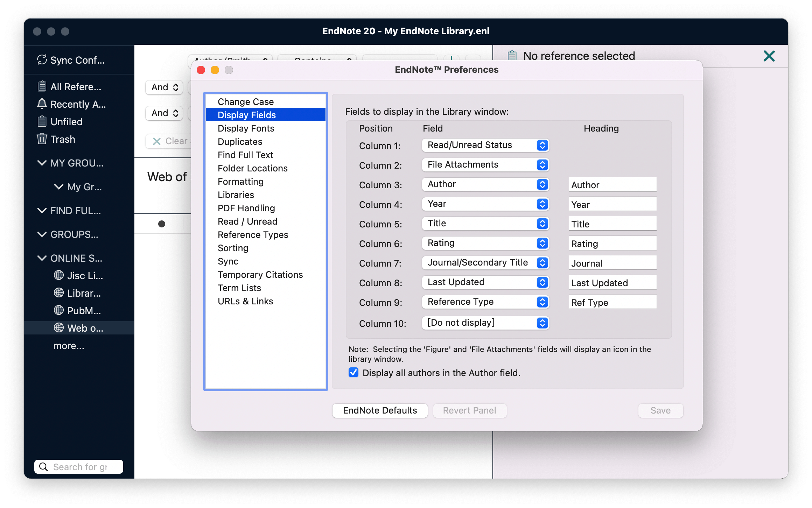The height and width of the screenshot is (508, 812).
Task: Select Display Fonts preference category
Action: pos(265,128)
